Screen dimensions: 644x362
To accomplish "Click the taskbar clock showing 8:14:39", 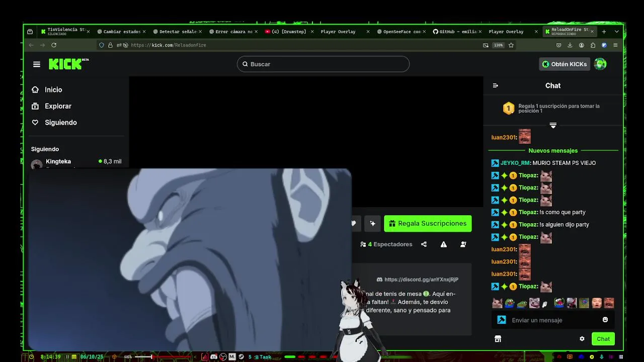I will (50, 357).
